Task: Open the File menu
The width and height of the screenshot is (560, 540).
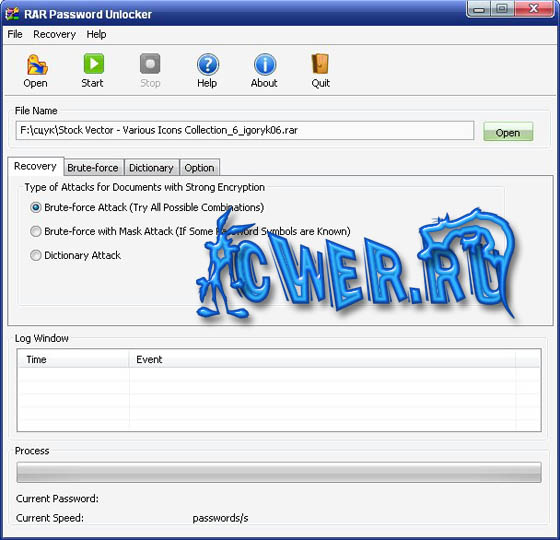Action: click(x=15, y=34)
